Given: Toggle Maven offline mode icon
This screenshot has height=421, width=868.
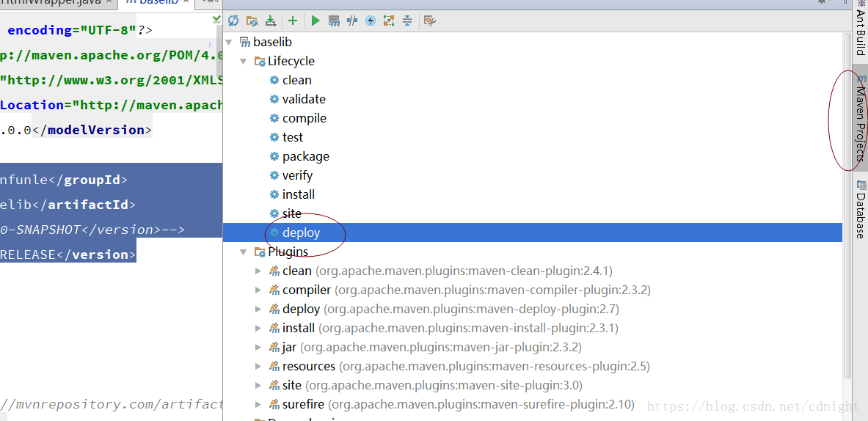Looking at the screenshot, I should [352, 21].
